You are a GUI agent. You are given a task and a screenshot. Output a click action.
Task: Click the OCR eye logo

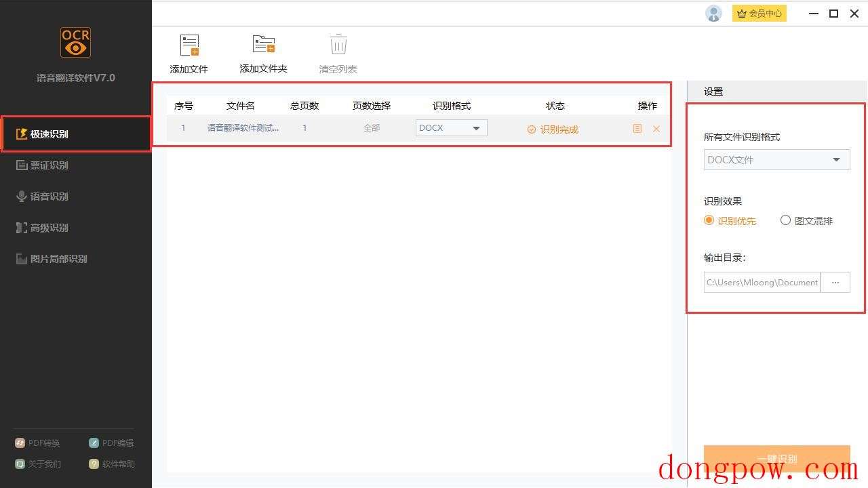click(75, 42)
